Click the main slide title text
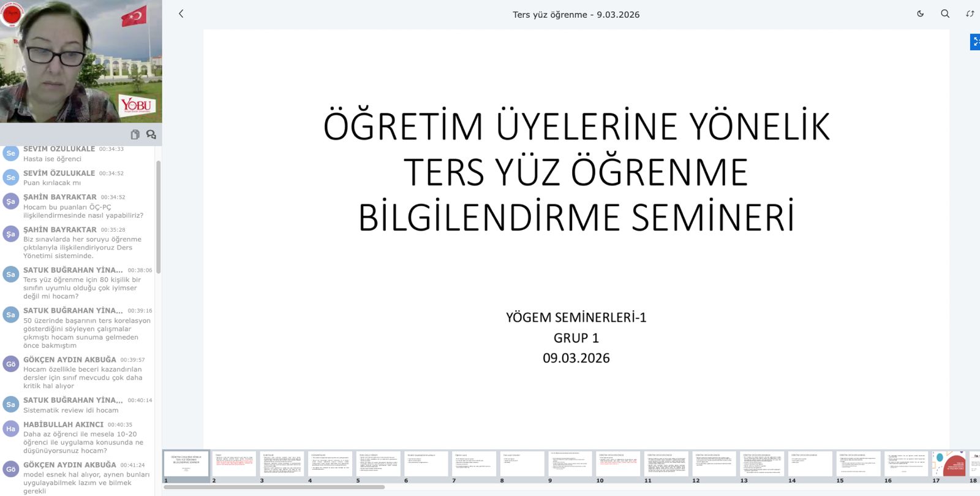This screenshot has width=980, height=496. [576, 172]
